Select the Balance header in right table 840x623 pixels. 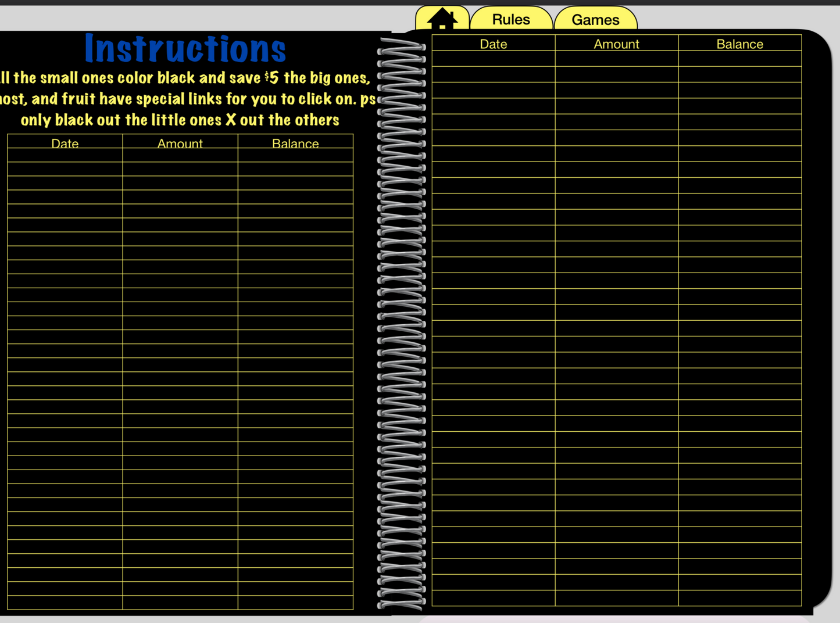click(x=739, y=44)
